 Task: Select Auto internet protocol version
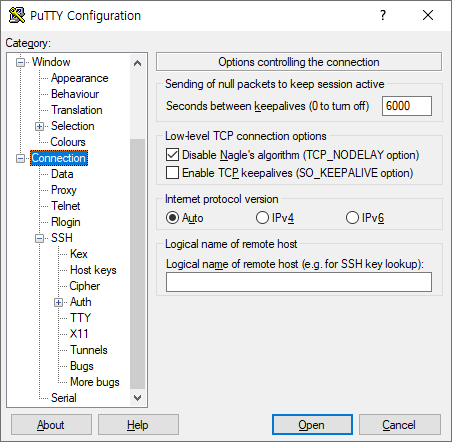(172, 218)
